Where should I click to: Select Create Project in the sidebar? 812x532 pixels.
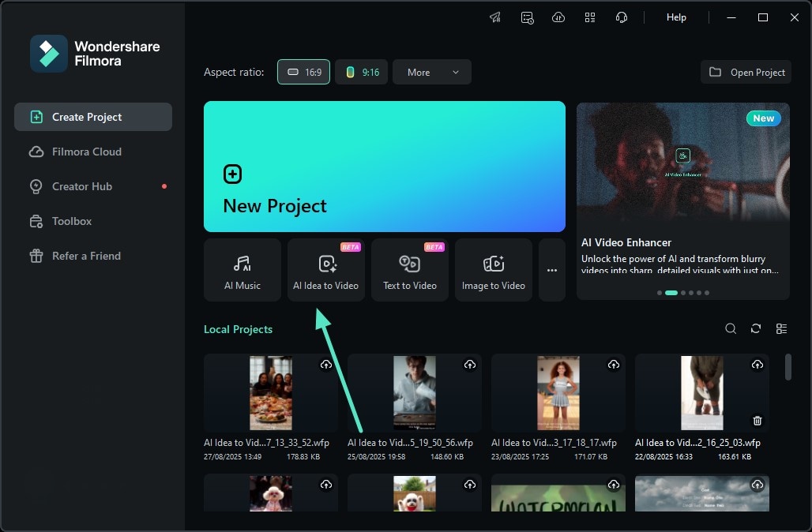tap(93, 117)
